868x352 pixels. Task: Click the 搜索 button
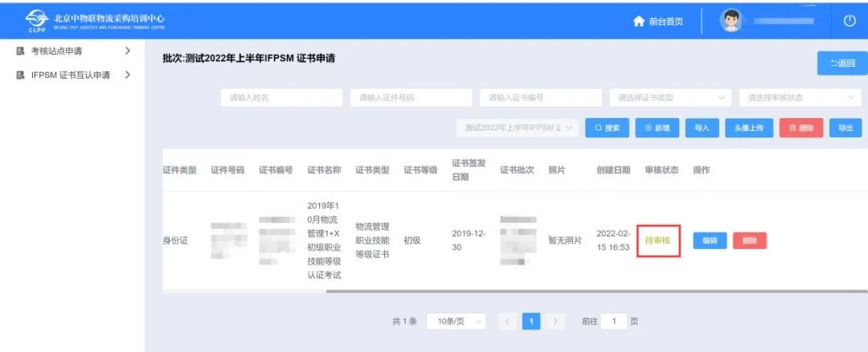click(x=608, y=128)
